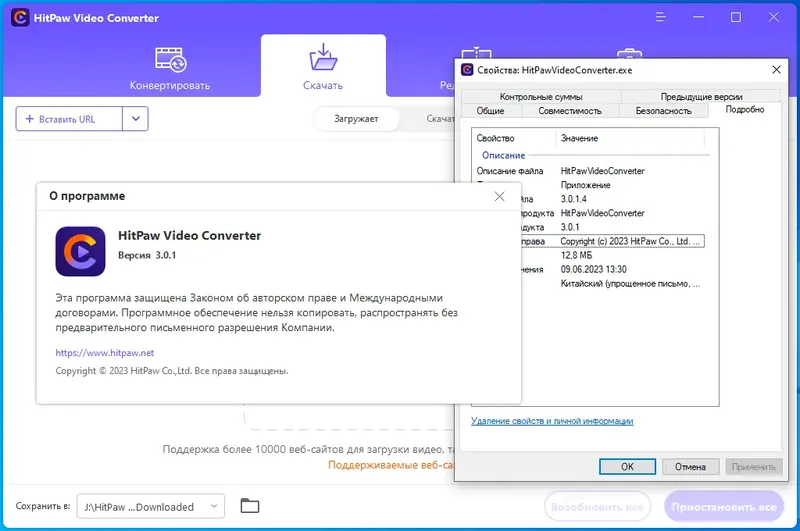Select the Описание файла row
Viewport: 800px width, 531px height.
590,171
